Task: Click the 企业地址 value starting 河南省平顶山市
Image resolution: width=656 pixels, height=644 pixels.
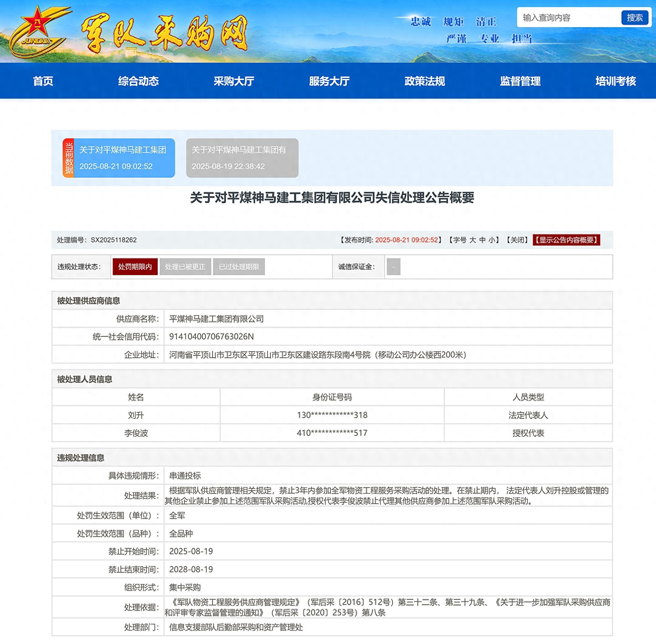Action: point(318,354)
